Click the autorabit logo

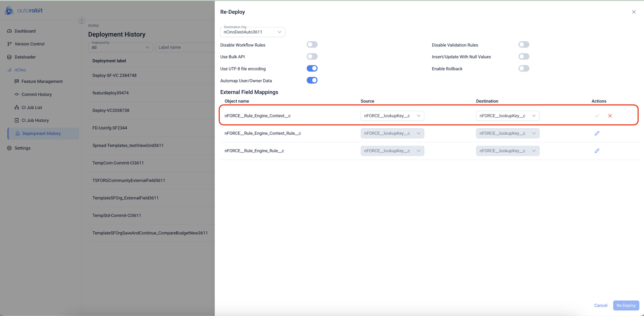(24, 10)
